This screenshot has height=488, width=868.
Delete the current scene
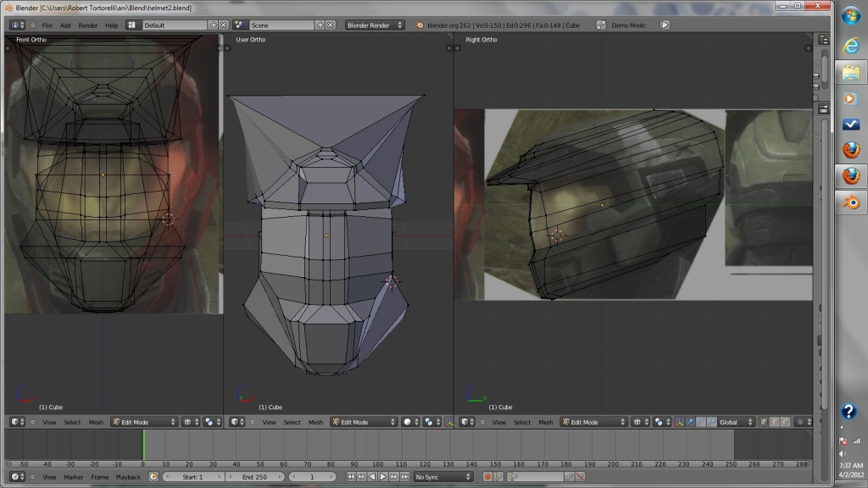coord(331,25)
